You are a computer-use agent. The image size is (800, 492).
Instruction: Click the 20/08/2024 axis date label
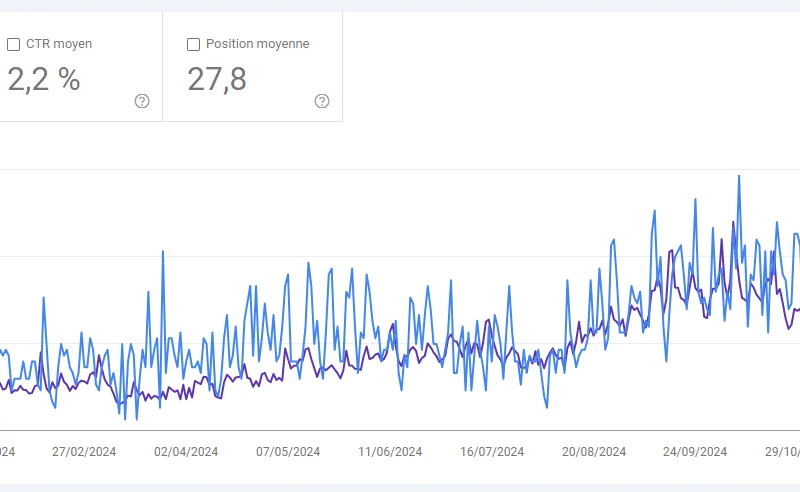coord(594,452)
